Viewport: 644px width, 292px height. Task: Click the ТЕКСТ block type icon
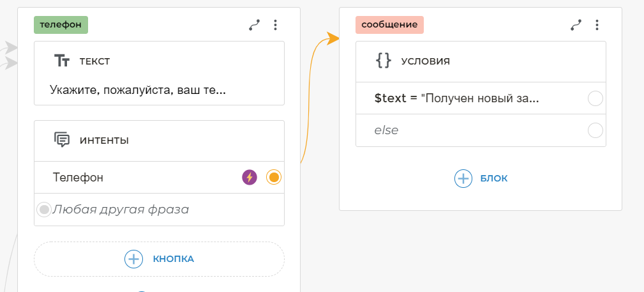coord(62,61)
